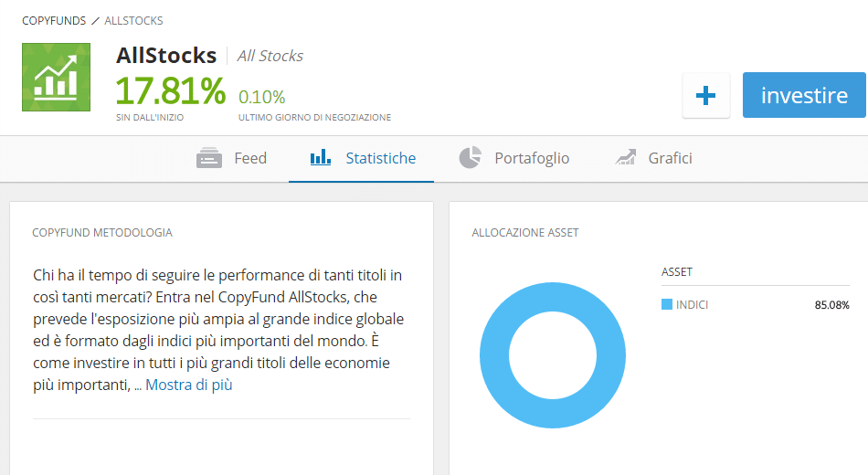Click the INDICI asset legend label
The width and height of the screenshot is (868, 475).
(692, 304)
